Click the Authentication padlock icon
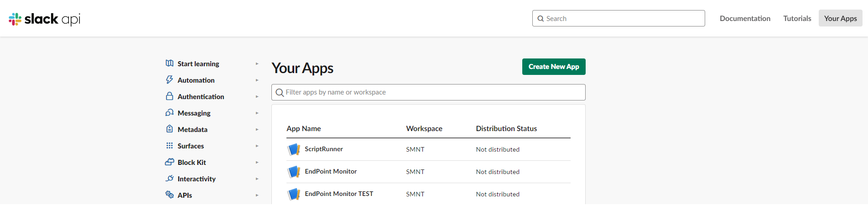Viewport: 868px width, 206px height. click(x=170, y=96)
